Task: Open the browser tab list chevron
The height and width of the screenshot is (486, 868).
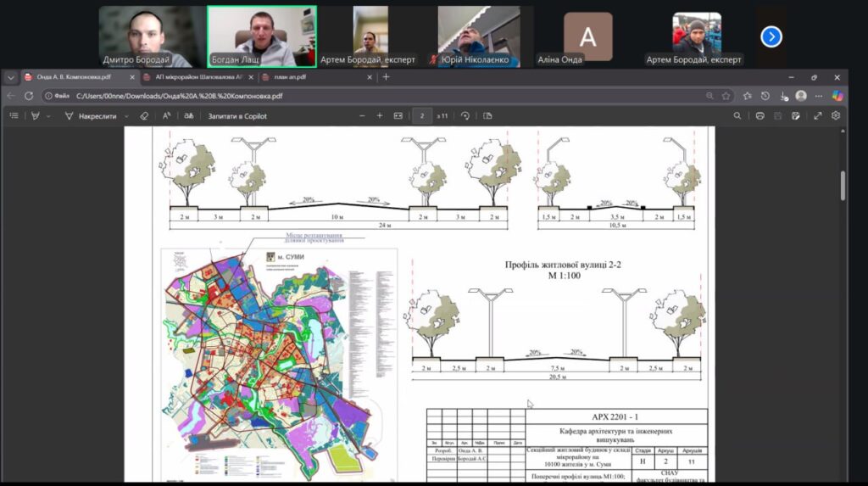Action: point(10,77)
